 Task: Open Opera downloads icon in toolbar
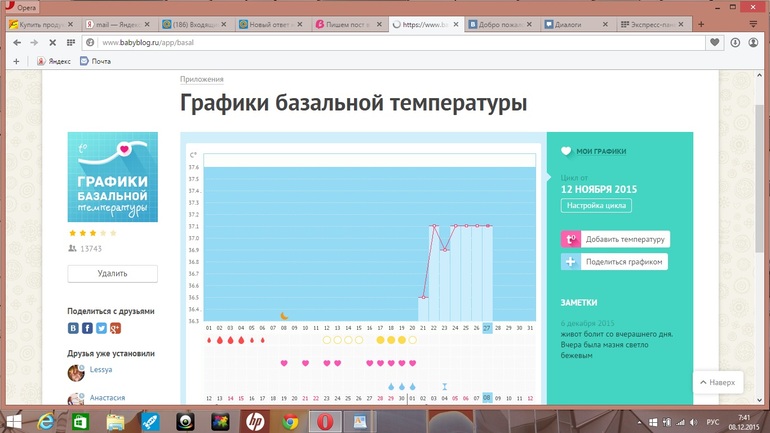pos(736,43)
